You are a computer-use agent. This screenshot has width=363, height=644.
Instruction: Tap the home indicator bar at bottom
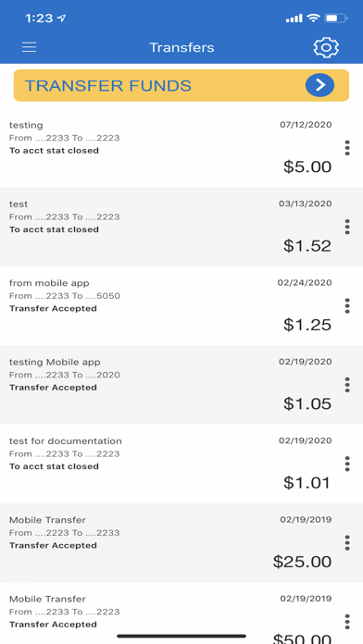coord(181,637)
